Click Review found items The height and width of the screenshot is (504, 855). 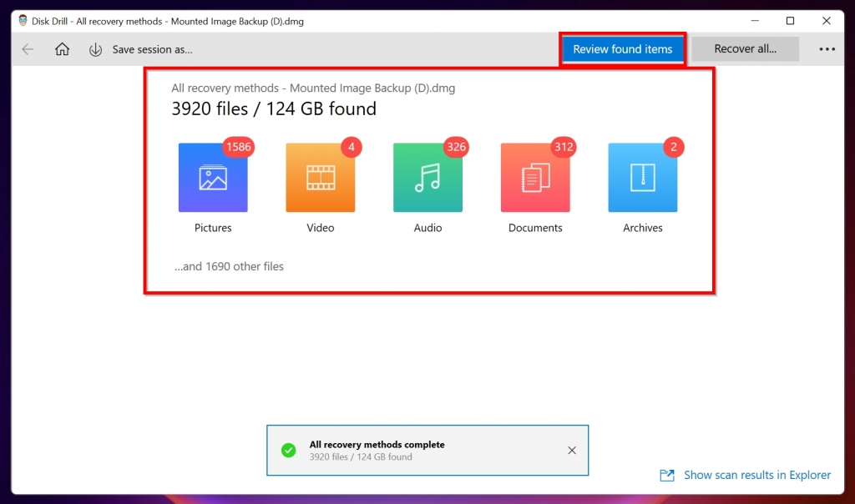click(x=622, y=49)
